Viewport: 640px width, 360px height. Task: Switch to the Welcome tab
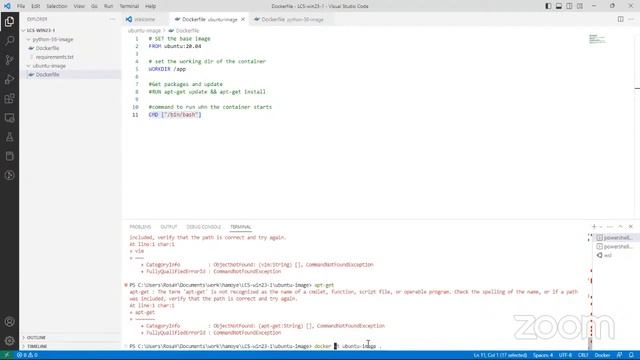[145, 19]
